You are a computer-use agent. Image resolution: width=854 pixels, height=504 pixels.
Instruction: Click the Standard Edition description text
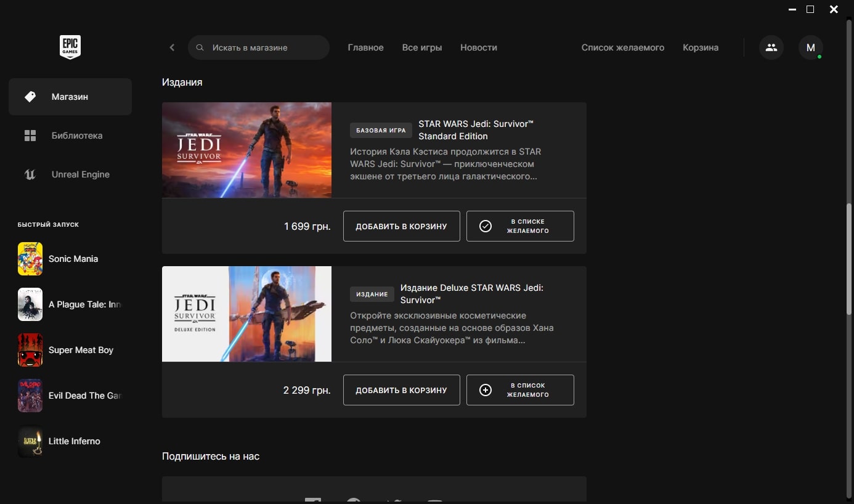point(445,164)
